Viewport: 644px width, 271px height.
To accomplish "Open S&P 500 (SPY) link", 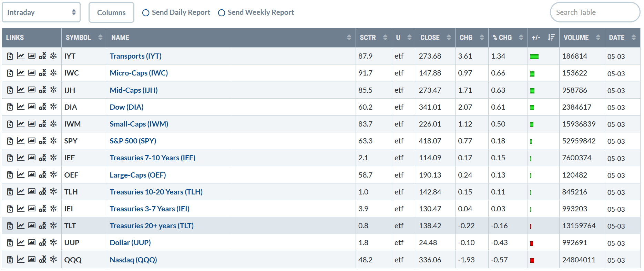I will coord(133,141).
